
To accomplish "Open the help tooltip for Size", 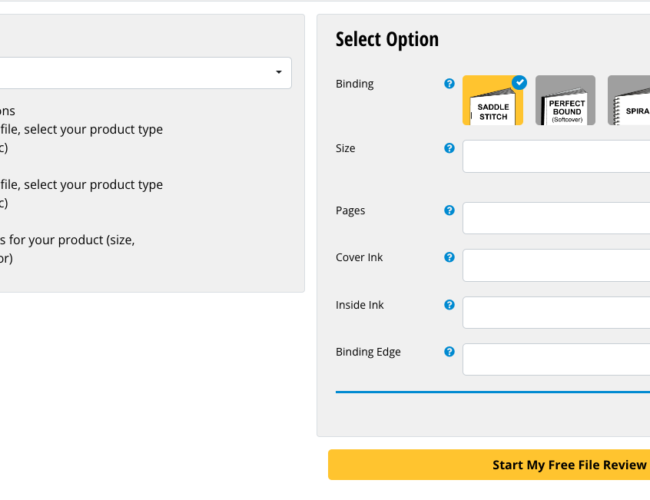I will pyautogui.click(x=449, y=148).
